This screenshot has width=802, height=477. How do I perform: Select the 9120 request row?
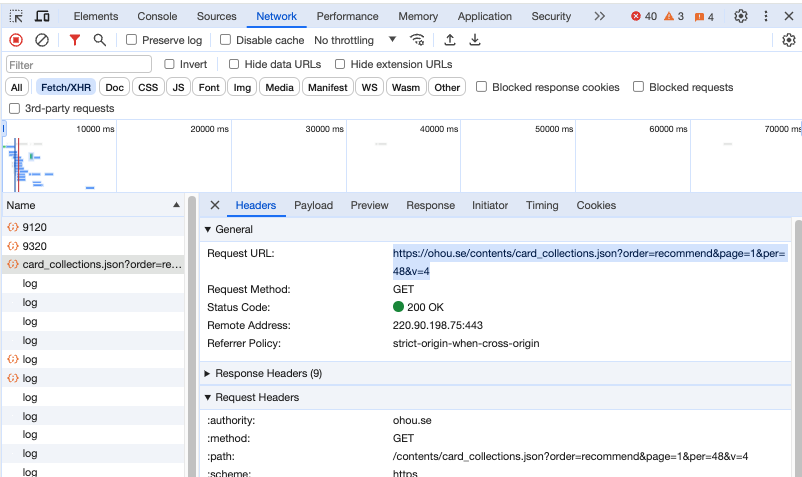93,227
